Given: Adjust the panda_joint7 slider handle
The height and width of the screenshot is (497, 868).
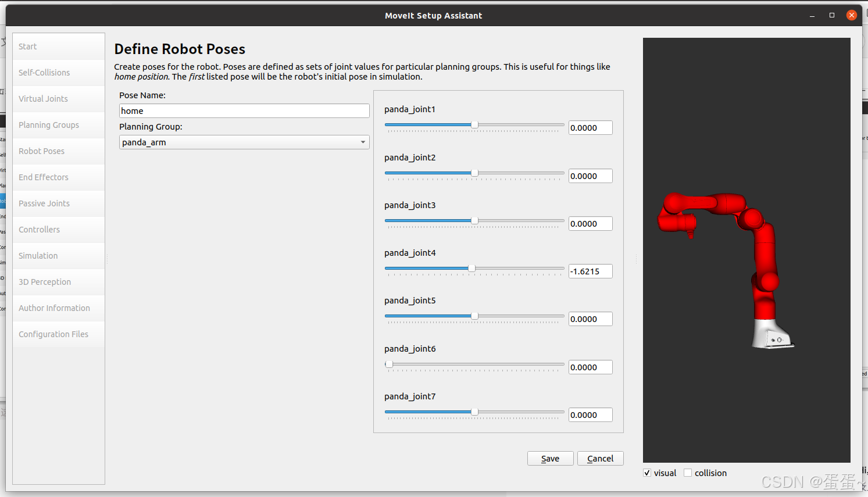Looking at the screenshot, I should [x=475, y=412].
